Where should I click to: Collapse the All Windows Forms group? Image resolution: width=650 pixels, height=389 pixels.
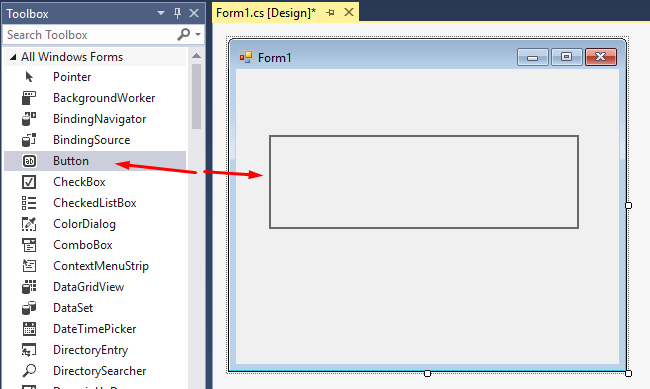(x=13, y=57)
